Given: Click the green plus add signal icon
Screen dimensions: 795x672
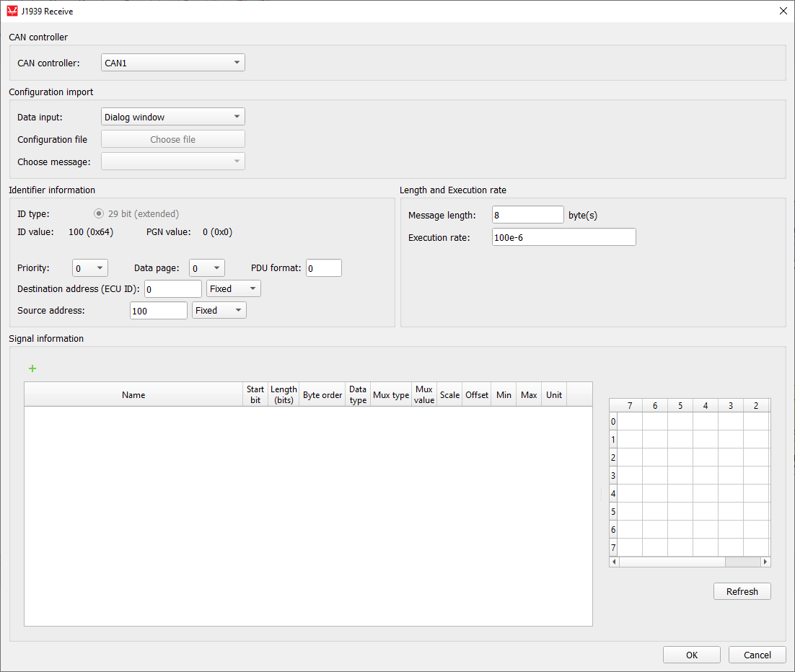Looking at the screenshot, I should (32, 368).
